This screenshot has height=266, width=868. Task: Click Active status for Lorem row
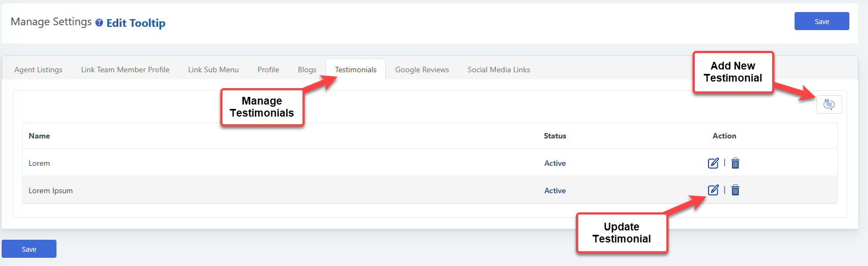tap(555, 163)
